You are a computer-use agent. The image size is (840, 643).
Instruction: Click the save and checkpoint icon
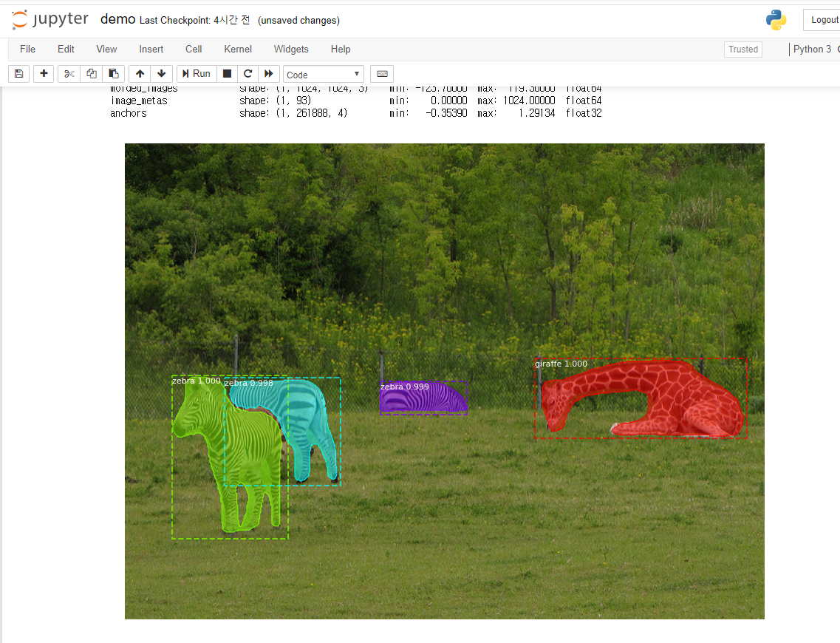(18, 73)
